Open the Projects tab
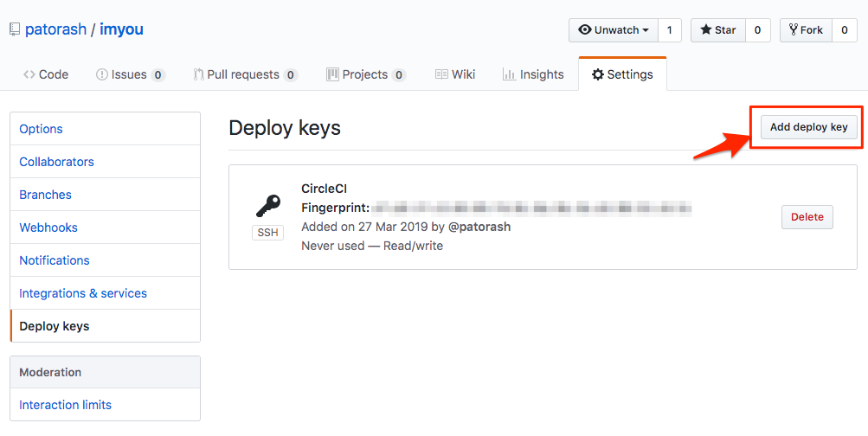Screen dimensions: 868x436 pos(365,74)
